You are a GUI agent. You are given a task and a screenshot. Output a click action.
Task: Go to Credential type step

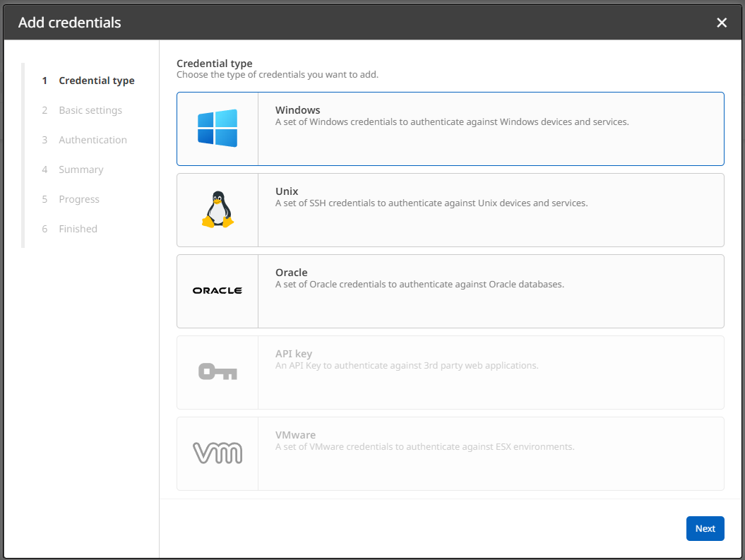click(x=96, y=81)
